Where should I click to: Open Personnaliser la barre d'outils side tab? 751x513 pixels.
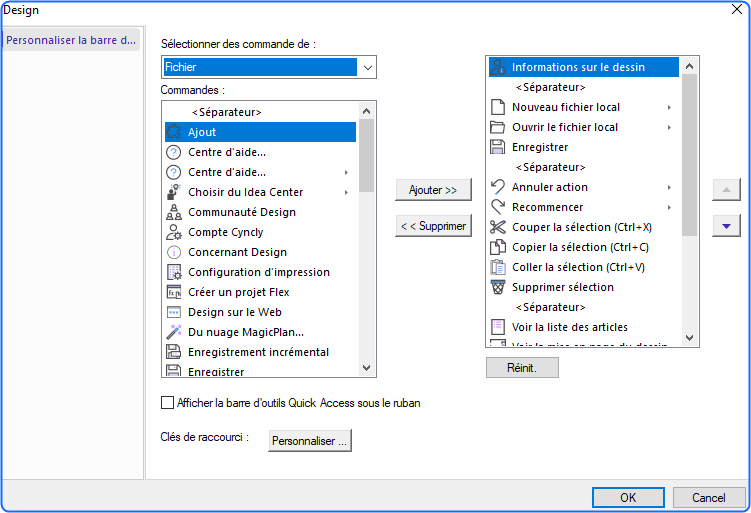[71, 40]
